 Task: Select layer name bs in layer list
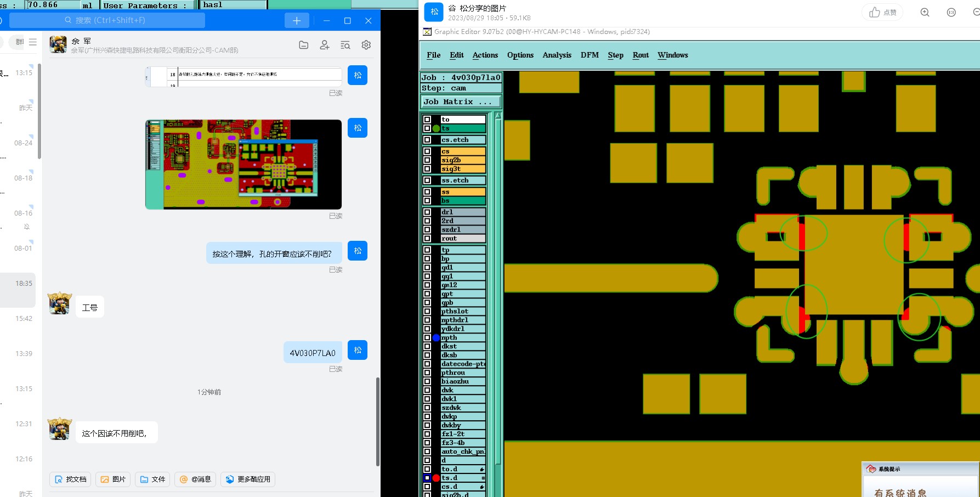point(463,201)
